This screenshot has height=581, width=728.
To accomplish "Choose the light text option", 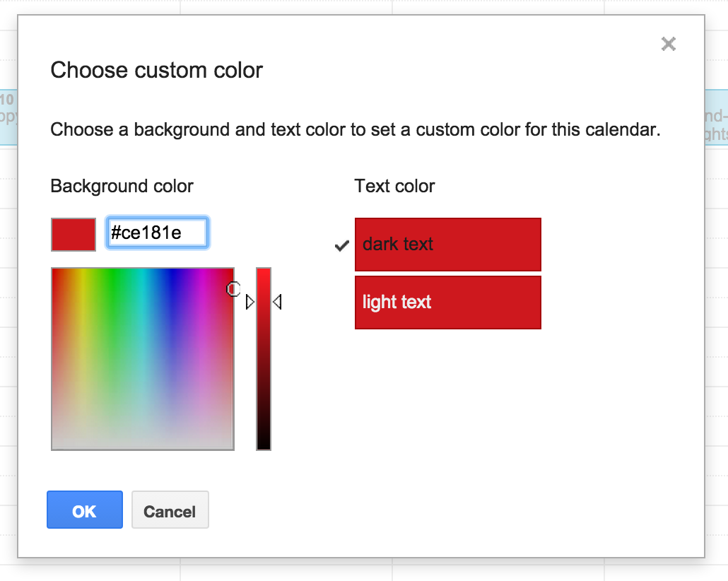I will [x=447, y=303].
